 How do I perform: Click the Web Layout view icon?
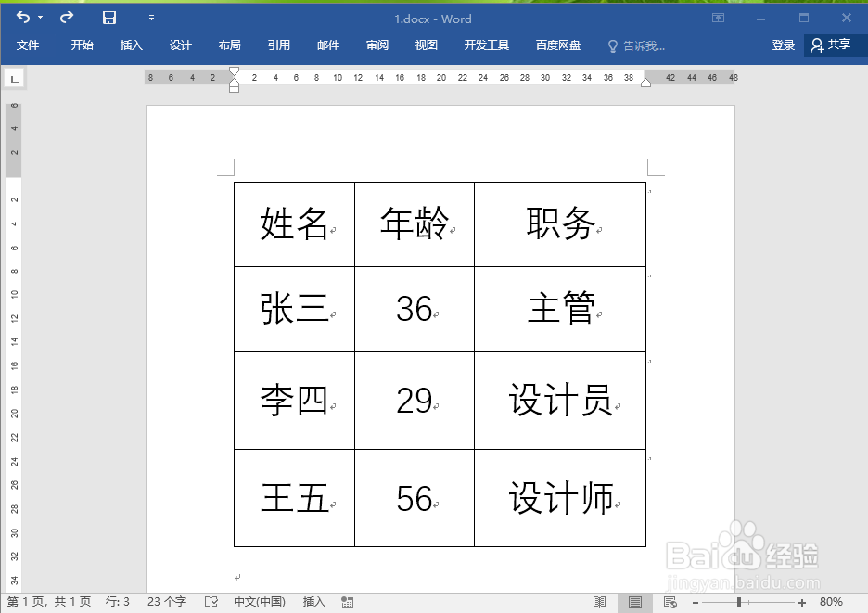(670, 601)
